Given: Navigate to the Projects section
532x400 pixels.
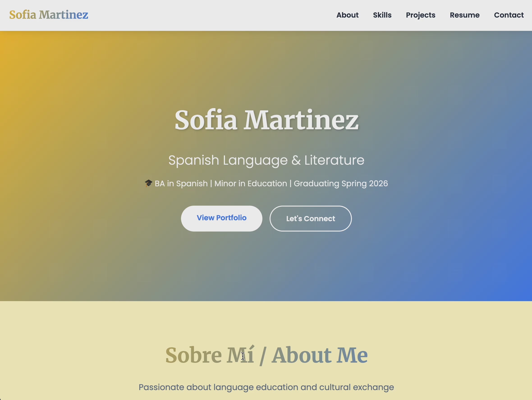Looking at the screenshot, I should point(420,15).
